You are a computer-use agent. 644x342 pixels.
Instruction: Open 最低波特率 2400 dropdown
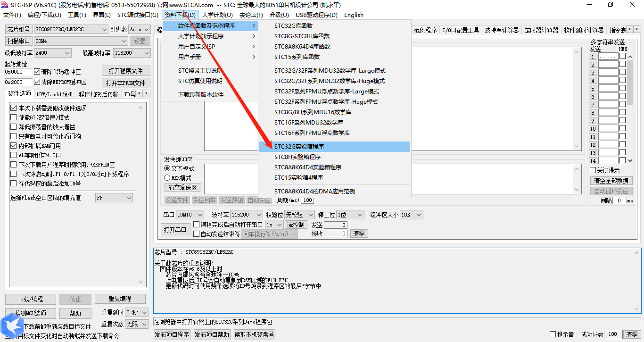click(x=52, y=53)
